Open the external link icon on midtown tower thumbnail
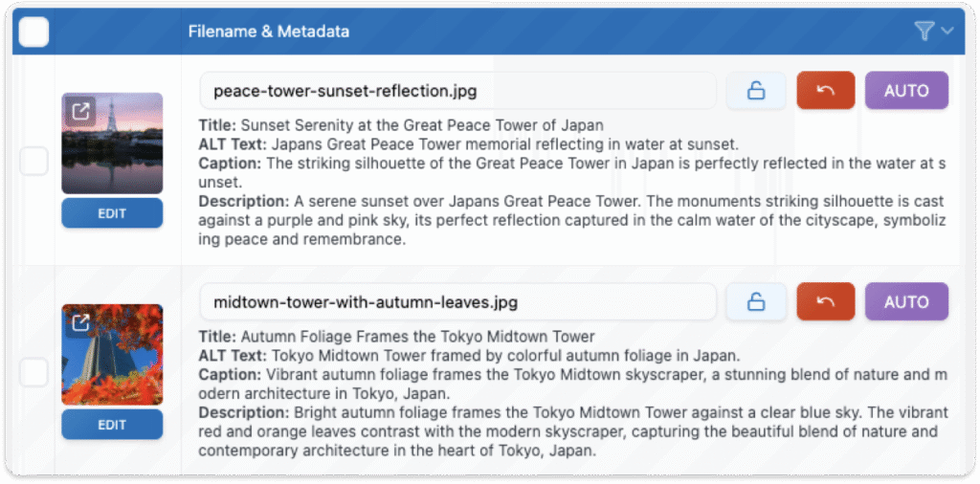The width and height of the screenshot is (980, 484). coord(81,323)
